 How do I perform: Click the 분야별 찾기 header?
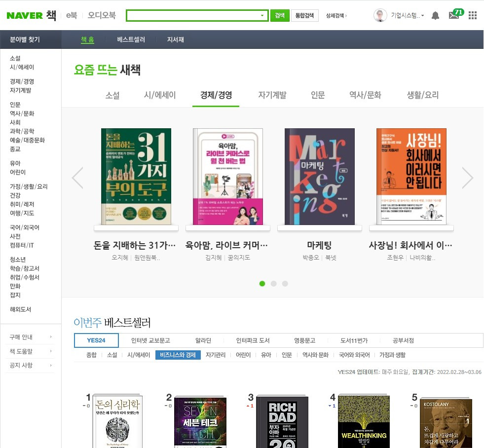point(25,39)
